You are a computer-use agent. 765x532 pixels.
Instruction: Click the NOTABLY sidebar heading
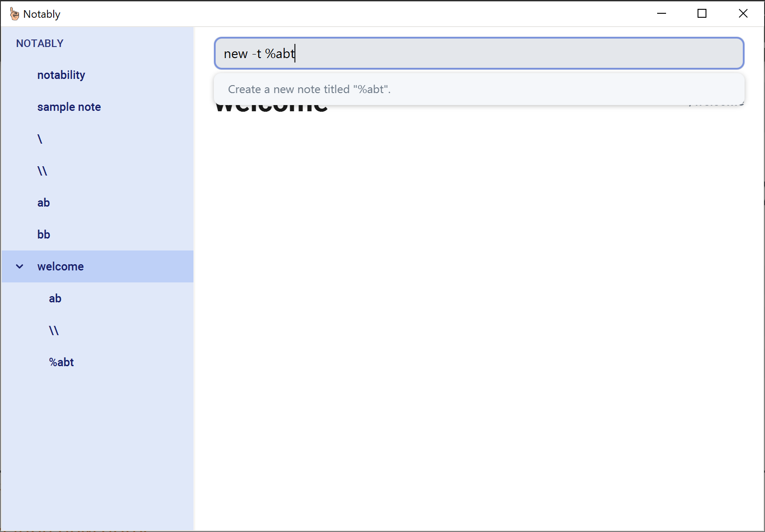pyautogui.click(x=40, y=43)
